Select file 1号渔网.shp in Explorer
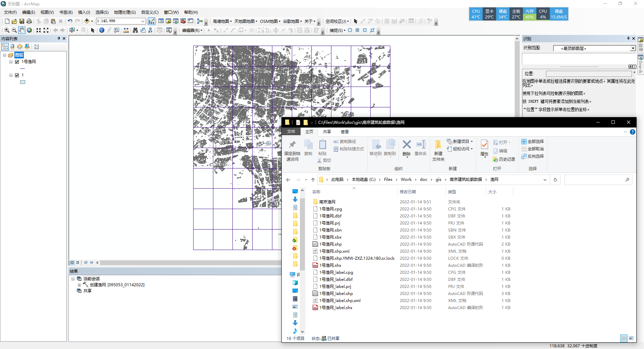The height and width of the screenshot is (349, 644). 330,244
